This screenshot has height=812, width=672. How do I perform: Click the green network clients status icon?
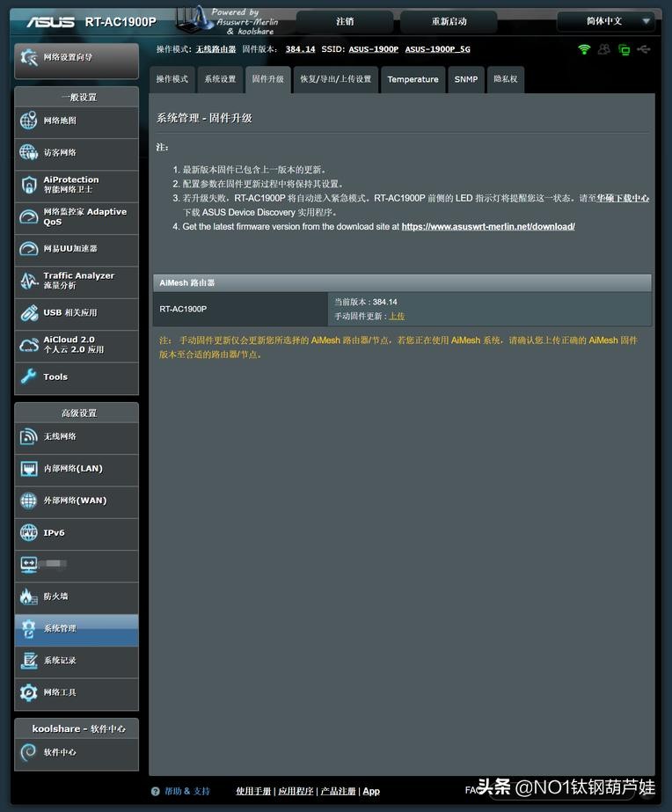[624, 50]
